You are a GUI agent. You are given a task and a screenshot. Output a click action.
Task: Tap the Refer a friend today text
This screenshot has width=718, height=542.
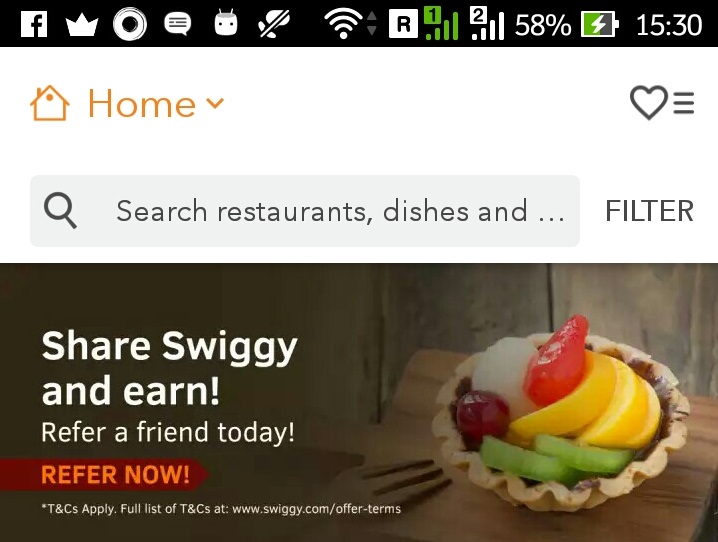point(168,432)
